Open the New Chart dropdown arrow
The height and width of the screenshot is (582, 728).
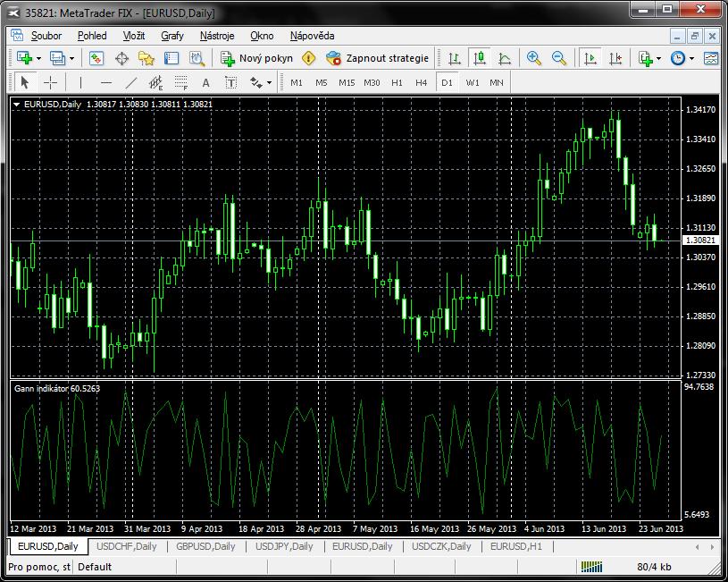click(x=38, y=59)
